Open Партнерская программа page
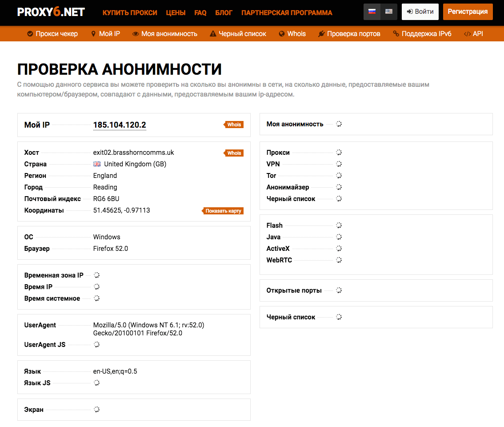504x427 pixels. click(287, 13)
